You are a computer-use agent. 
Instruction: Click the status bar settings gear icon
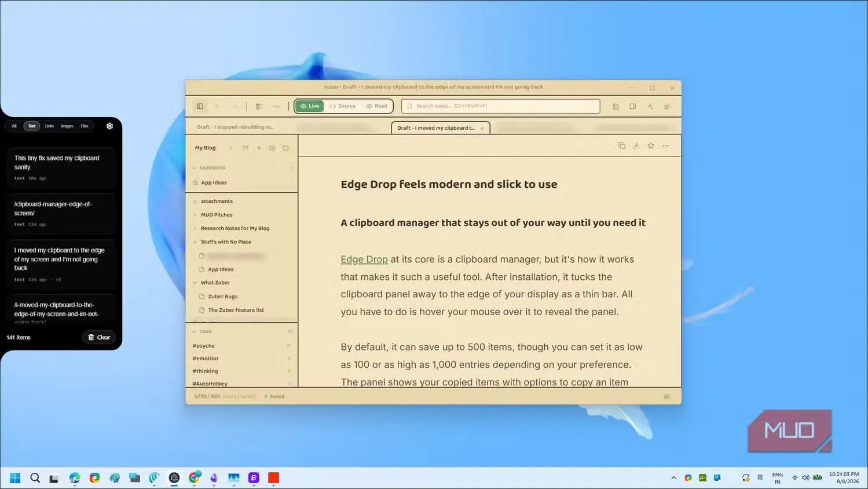[x=666, y=396]
